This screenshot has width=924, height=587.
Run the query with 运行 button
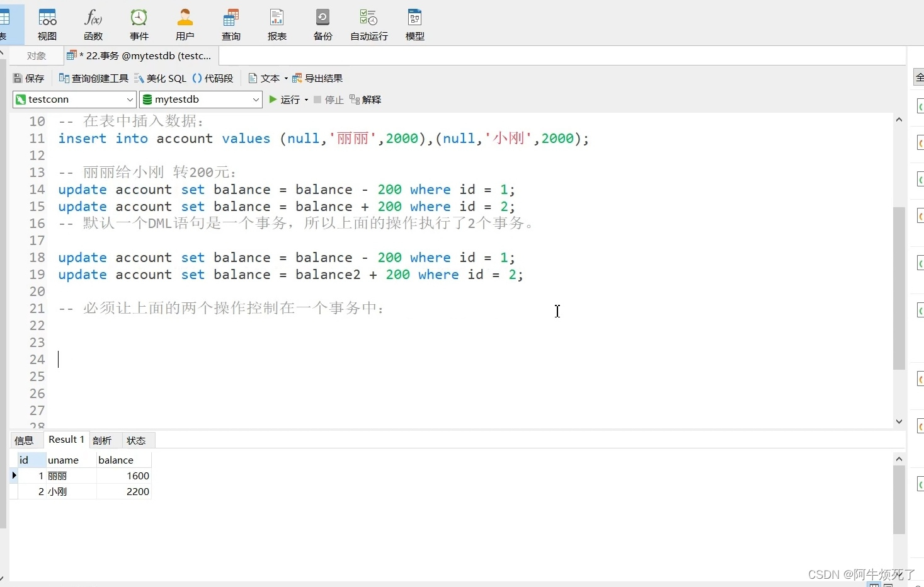pos(285,100)
